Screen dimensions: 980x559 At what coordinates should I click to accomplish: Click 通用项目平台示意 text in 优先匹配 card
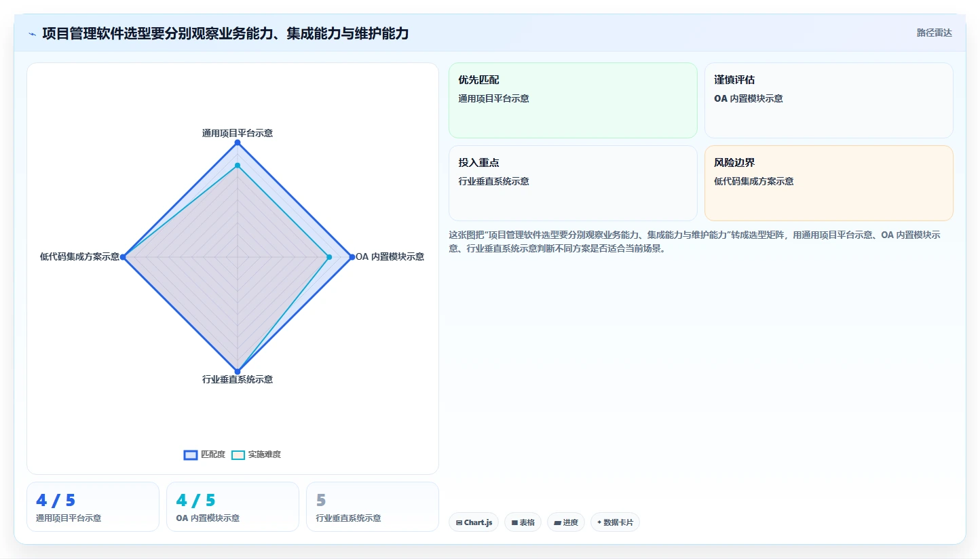(494, 98)
